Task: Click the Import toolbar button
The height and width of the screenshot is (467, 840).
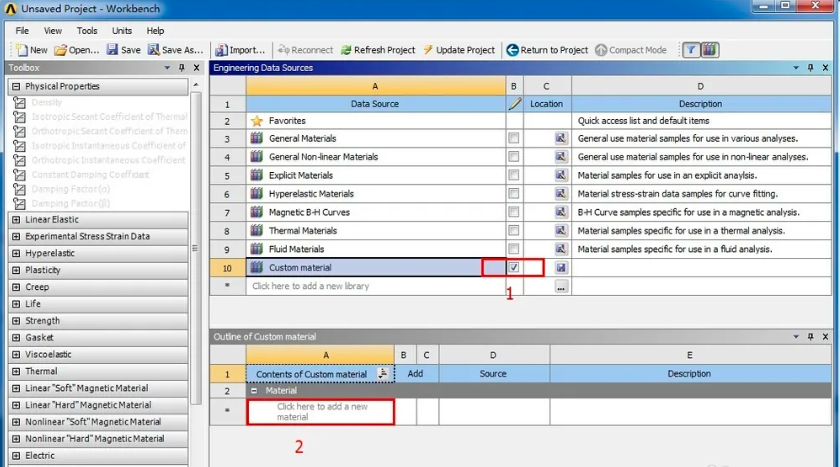Action: click(240, 50)
